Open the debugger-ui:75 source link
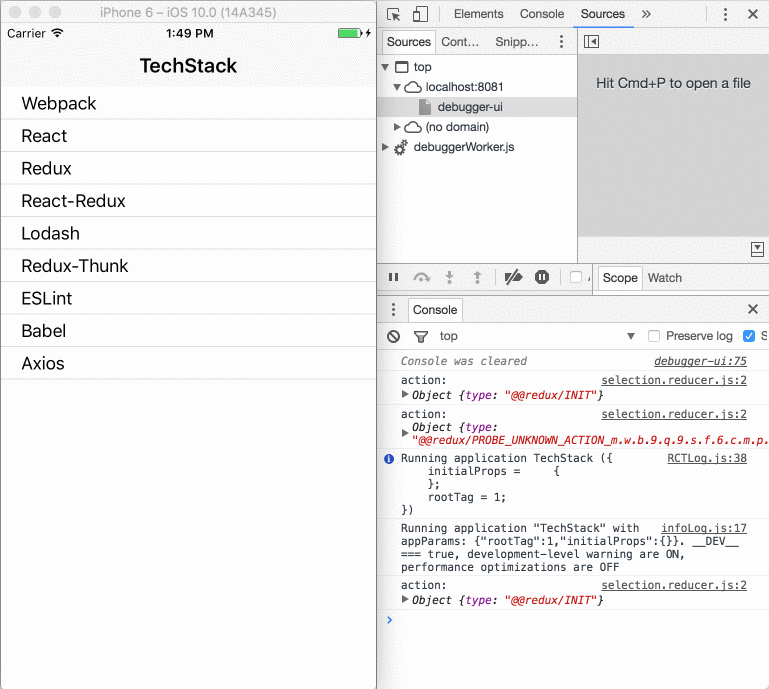Screen dimensions: 769x689 point(700,361)
